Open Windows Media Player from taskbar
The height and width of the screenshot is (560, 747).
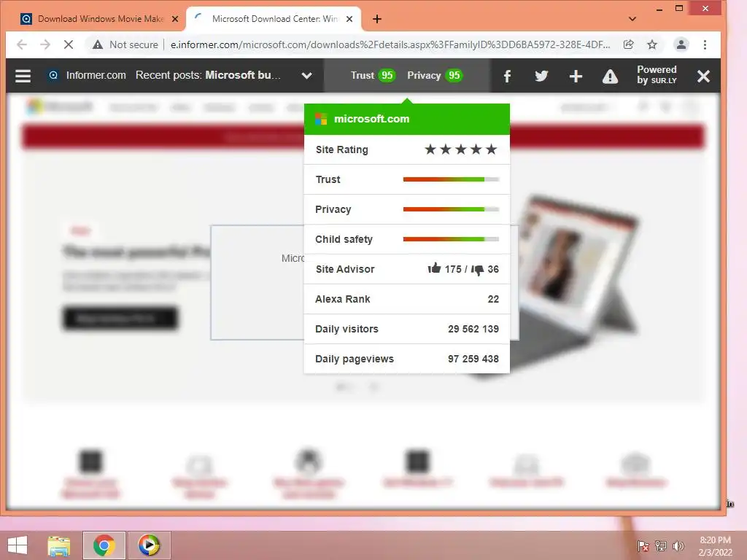(x=149, y=545)
